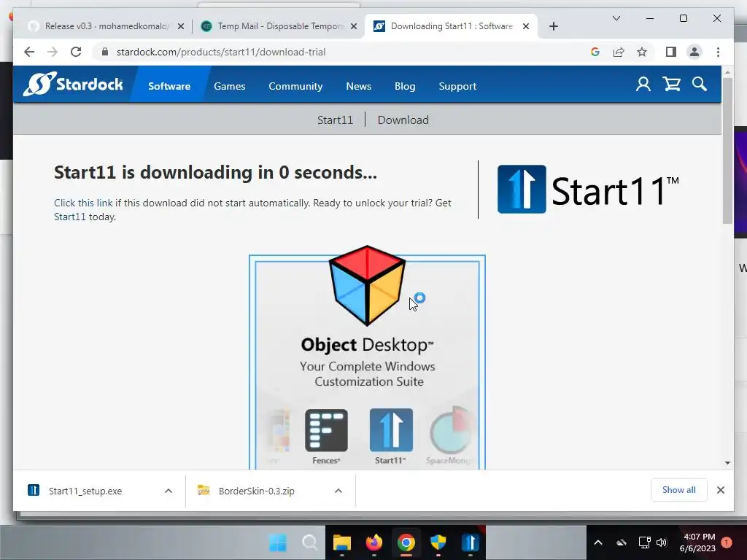Reload the Stardock page
The image size is (747, 560).
coord(76,52)
